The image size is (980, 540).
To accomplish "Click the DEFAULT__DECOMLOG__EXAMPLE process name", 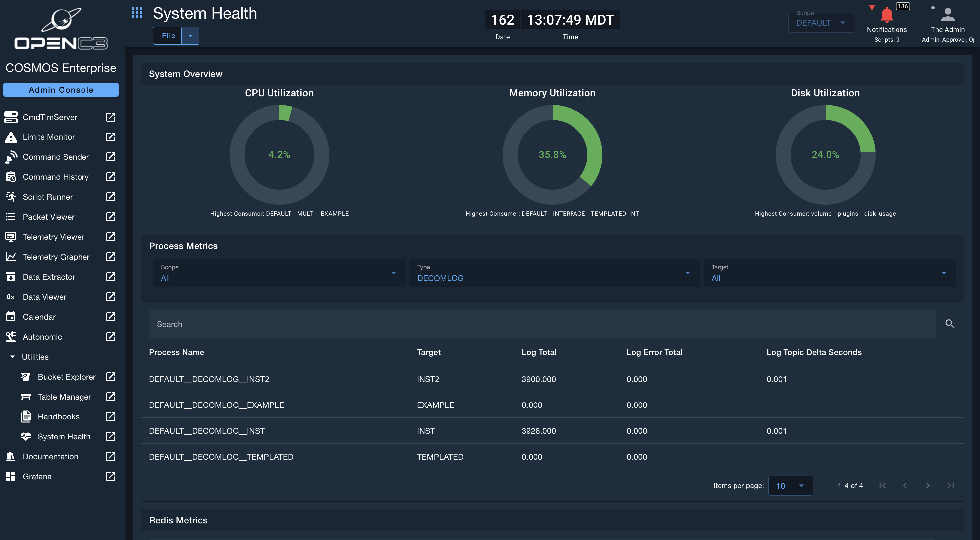I will pyautogui.click(x=217, y=405).
